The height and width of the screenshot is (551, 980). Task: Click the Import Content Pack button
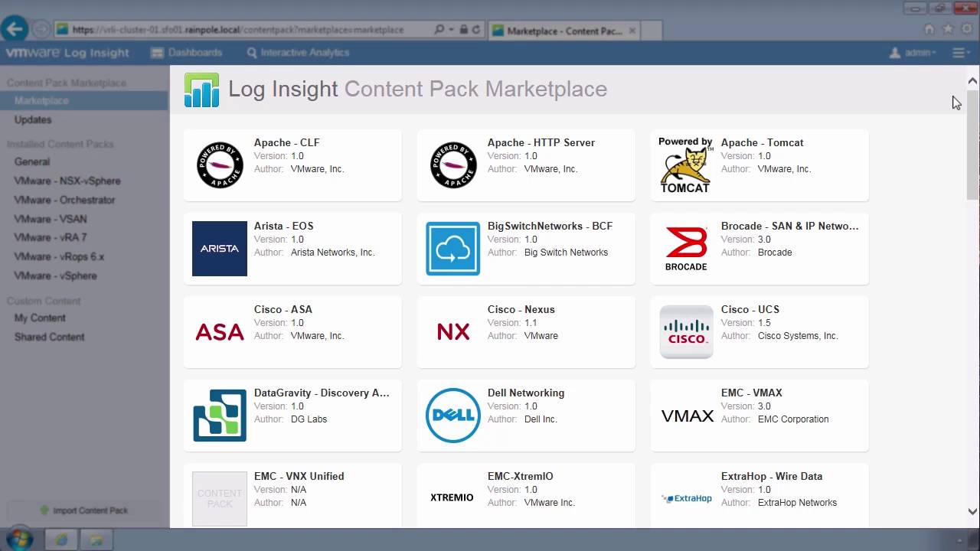(84, 510)
